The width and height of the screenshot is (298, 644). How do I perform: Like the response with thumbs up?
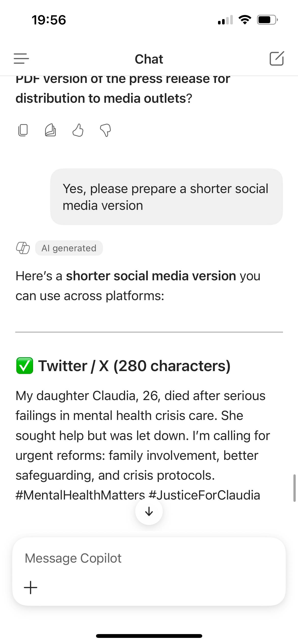[78, 130]
